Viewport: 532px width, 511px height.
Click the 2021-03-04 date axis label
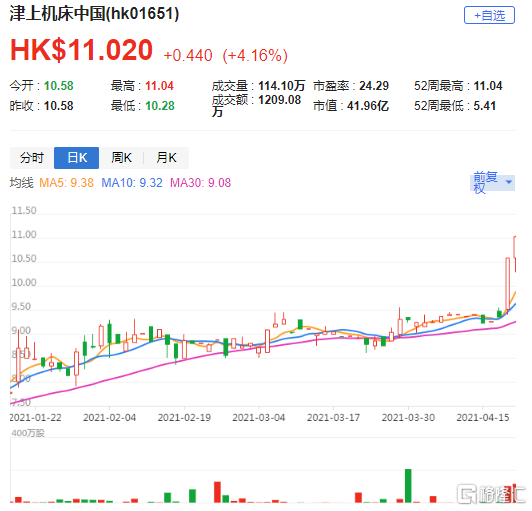[259, 417]
